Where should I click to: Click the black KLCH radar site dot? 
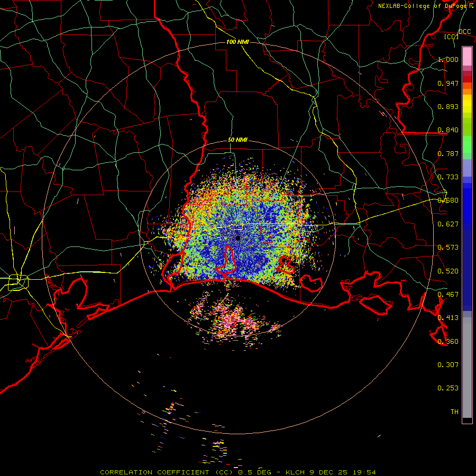pyautogui.click(x=238, y=238)
